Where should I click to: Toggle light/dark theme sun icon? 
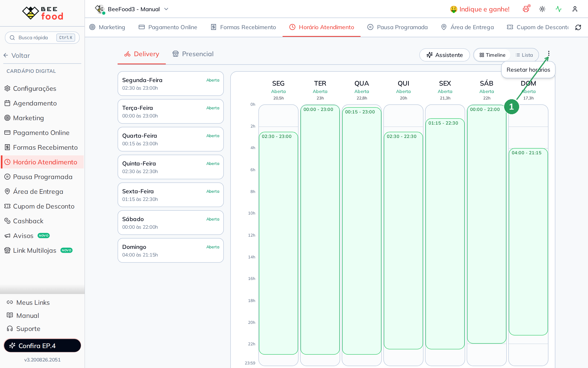[542, 9]
